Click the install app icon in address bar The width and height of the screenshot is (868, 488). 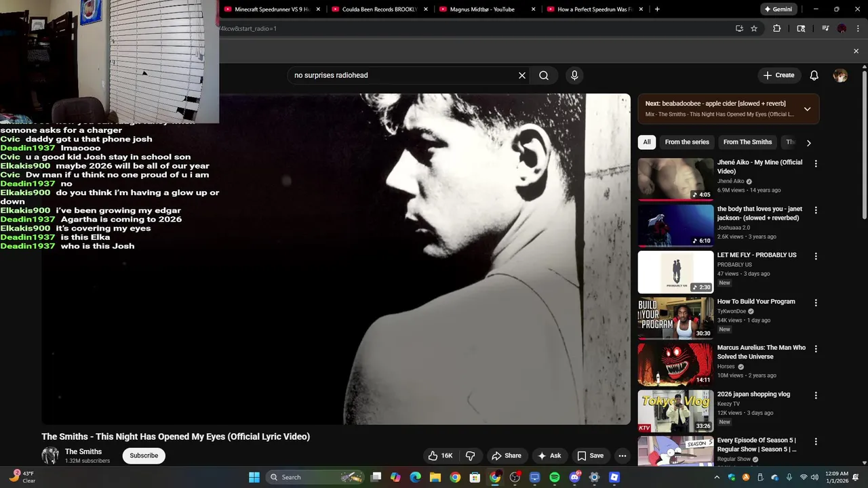point(739,28)
